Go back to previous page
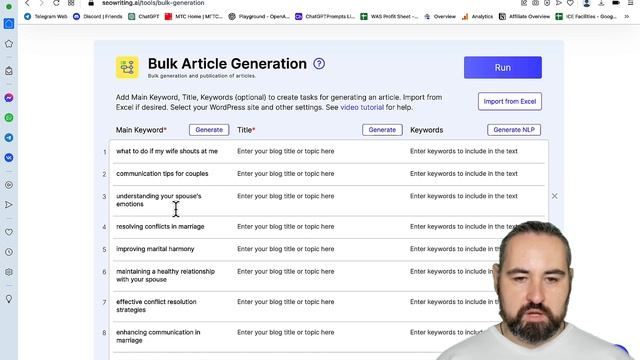This screenshot has width=640, height=360. point(27,3)
